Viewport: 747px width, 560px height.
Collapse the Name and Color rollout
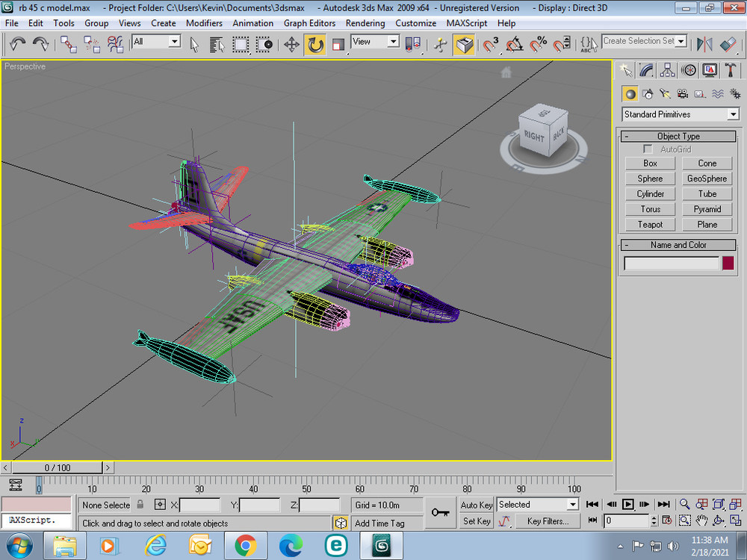(x=678, y=245)
